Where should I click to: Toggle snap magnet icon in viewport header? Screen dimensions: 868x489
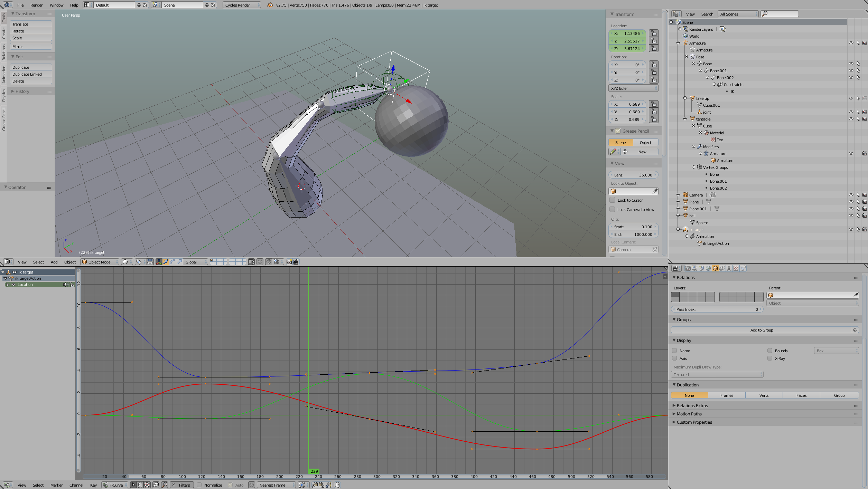coord(269,262)
